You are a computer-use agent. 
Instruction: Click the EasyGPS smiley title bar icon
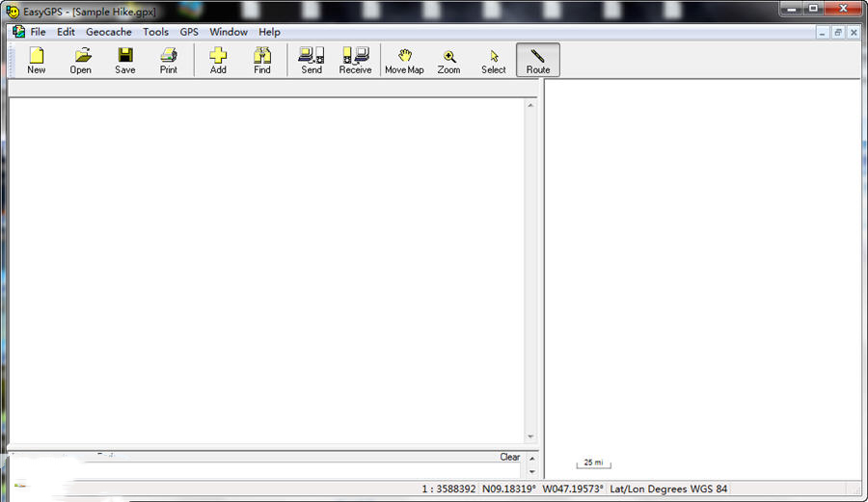[13, 11]
